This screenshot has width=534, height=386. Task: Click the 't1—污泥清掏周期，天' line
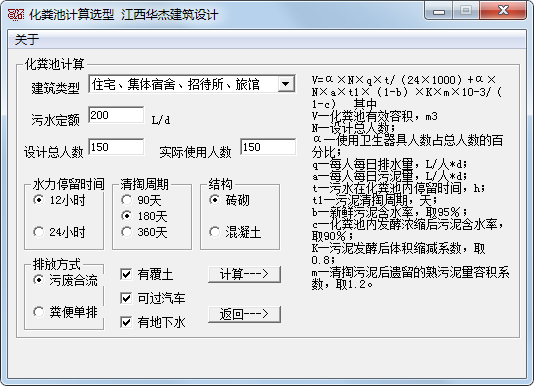tap(374, 200)
